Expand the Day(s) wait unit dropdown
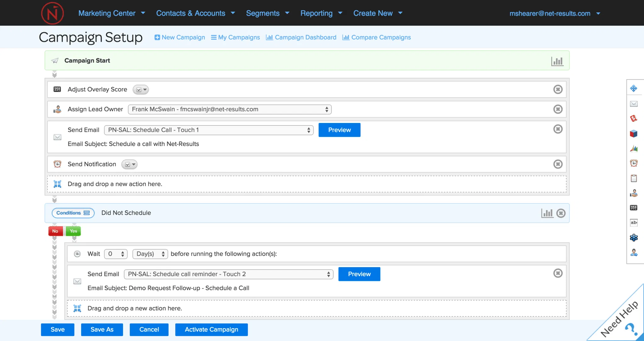 pos(150,254)
